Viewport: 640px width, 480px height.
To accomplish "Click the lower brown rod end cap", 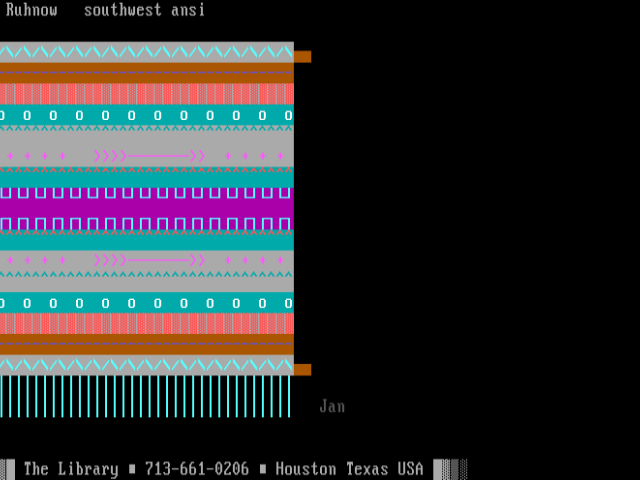I will [x=302, y=370].
